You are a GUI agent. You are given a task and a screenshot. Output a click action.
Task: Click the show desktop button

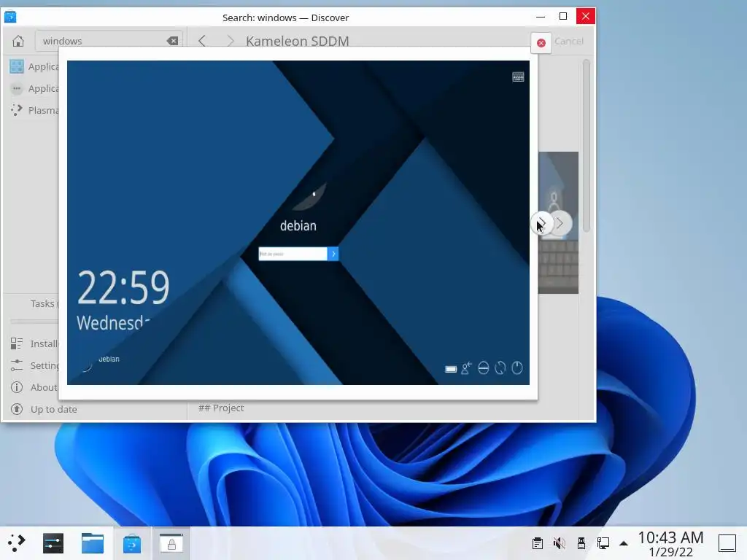[727, 542]
